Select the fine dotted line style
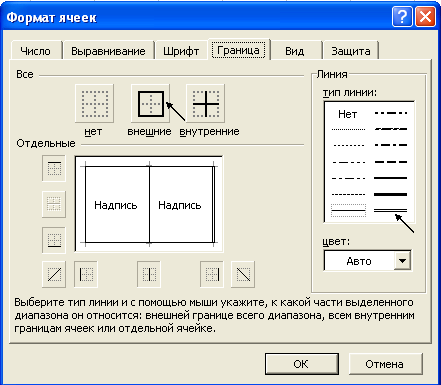 point(348,129)
